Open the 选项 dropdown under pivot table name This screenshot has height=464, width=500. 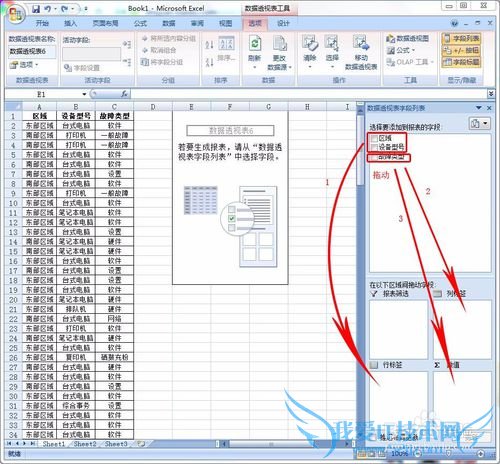click(24, 65)
